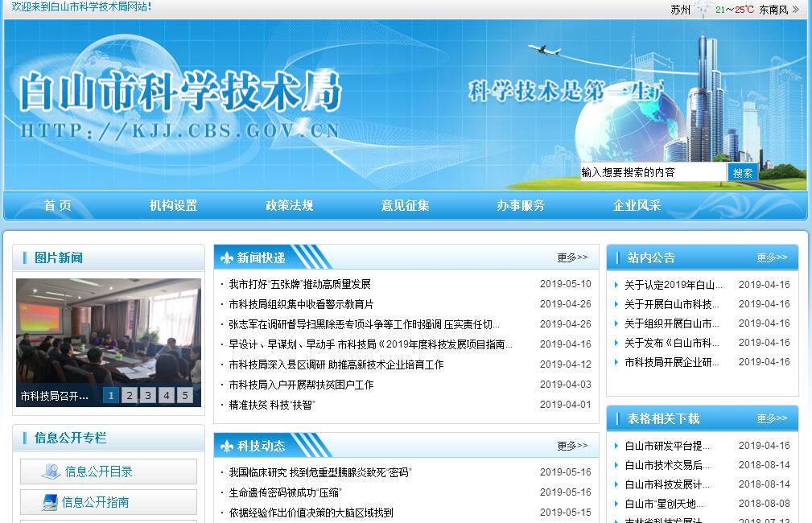Click the fleur-de-lis icon beside 新闻快递
812x523 pixels.
pyautogui.click(x=226, y=258)
